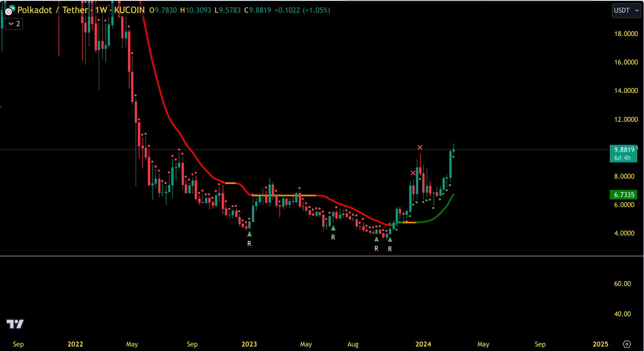Screen dimensions: 644x351
Task: Expand the collapsed indicators legend showing 2
Action: [x=14, y=23]
